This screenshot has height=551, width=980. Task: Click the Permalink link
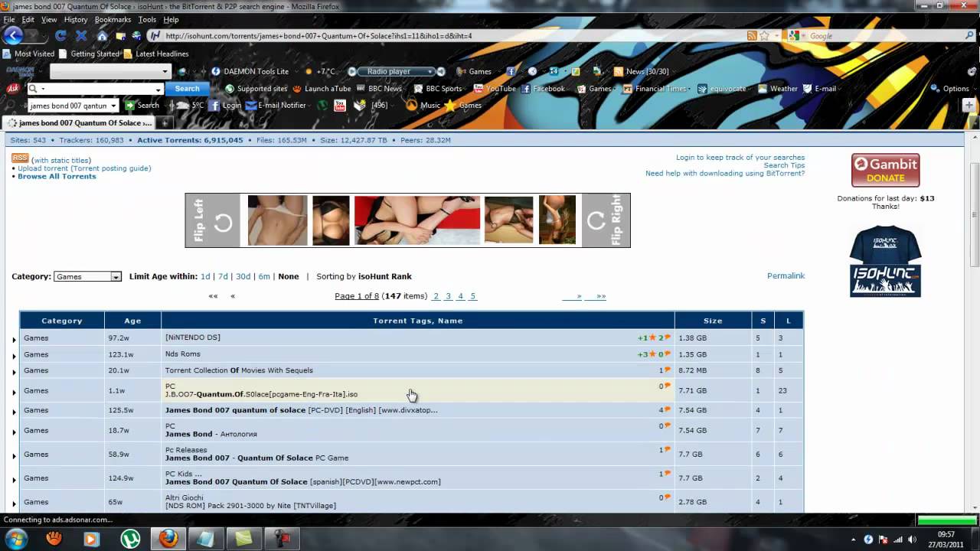click(x=786, y=275)
